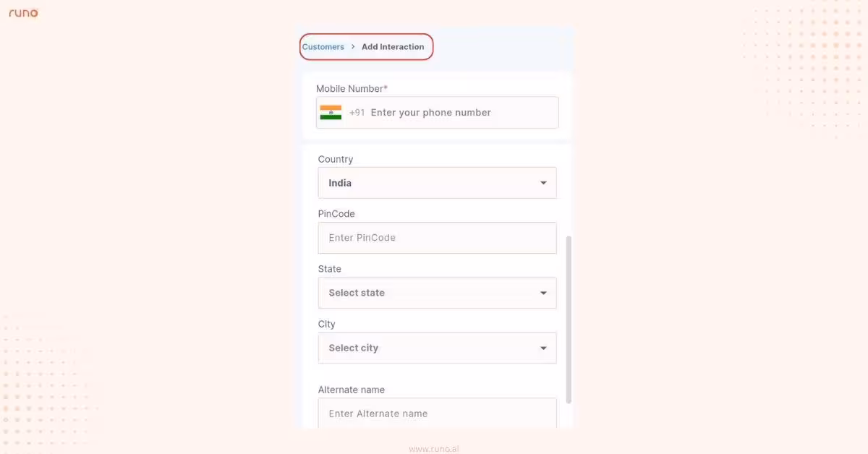Image resolution: width=868 pixels, height=454 pixels.
Task: Click the Select state placeholder text
Action: click(356, 293)
